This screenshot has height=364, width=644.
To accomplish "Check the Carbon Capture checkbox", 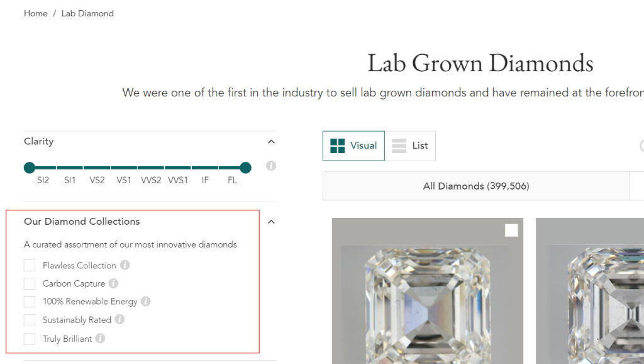I will tap(30, 283).
